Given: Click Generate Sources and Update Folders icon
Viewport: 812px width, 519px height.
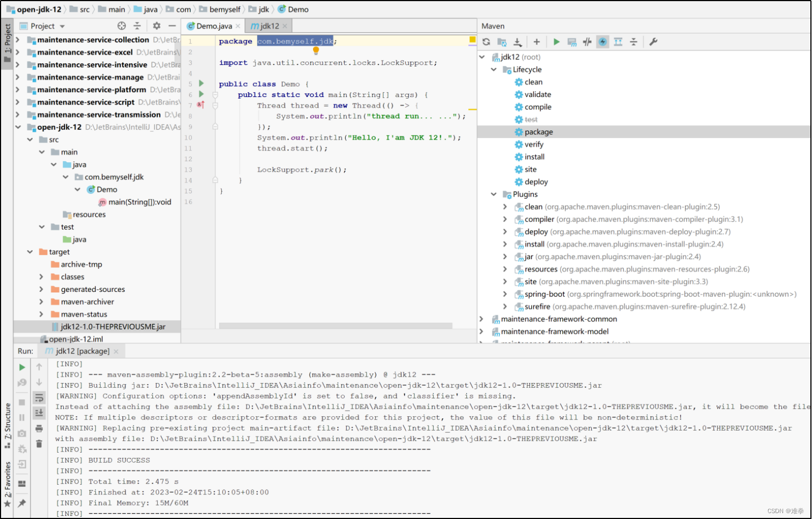Looking at the screenshot, I should pyautogui.click(x=502, y=42).
